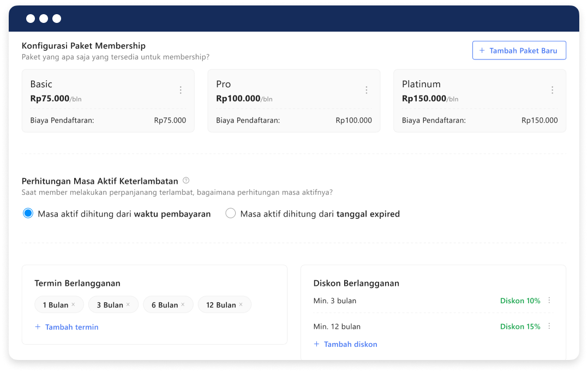The height and width of the screenshot is (372, 588).
Task: Click the Rp100.000/bln monthly price
Action: [x=244, y=99]
